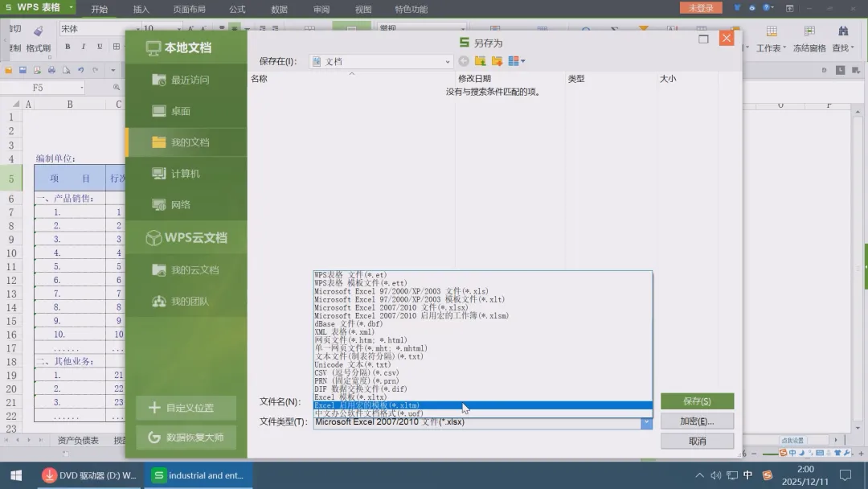
Task: Click the 保存 save button
Action: (x=697, y=401)
